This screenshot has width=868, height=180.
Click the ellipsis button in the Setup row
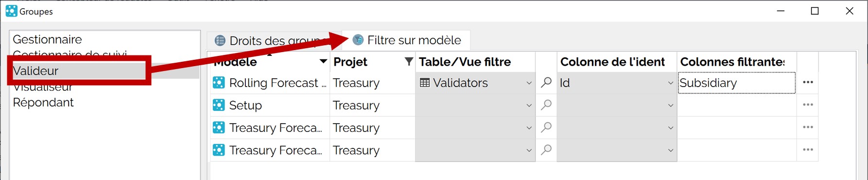(x=808, y=105)
